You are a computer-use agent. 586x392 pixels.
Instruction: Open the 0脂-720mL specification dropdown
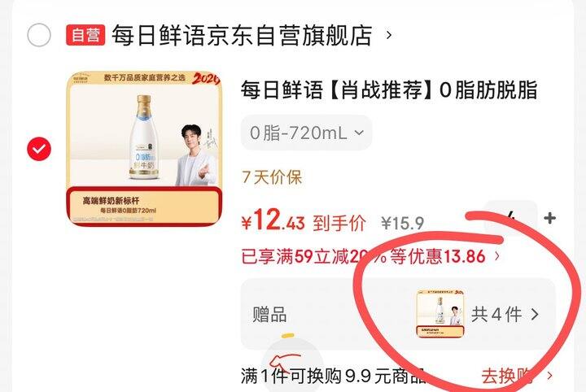(307, 133)
